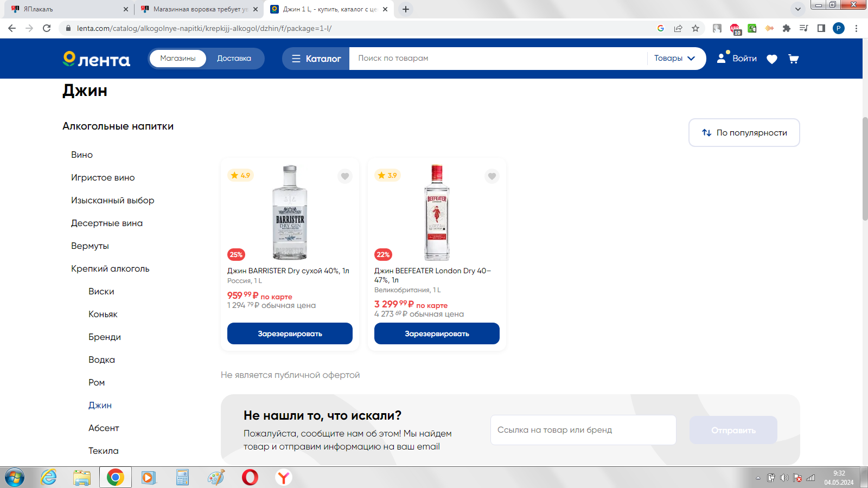The image size is (868, 488).
Task: Launch Opera from the taskbar
Action: tap(250, 477)
